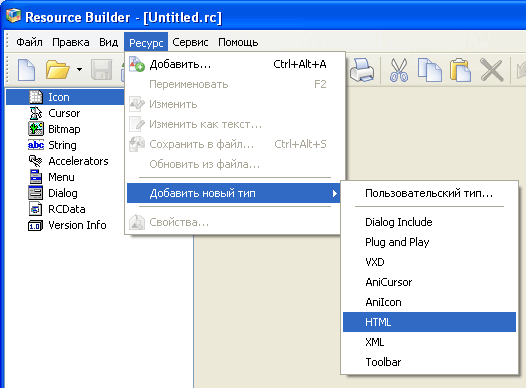Click the Cursor resource icon
The image size is (526, 389).
(x=36, y=113)
